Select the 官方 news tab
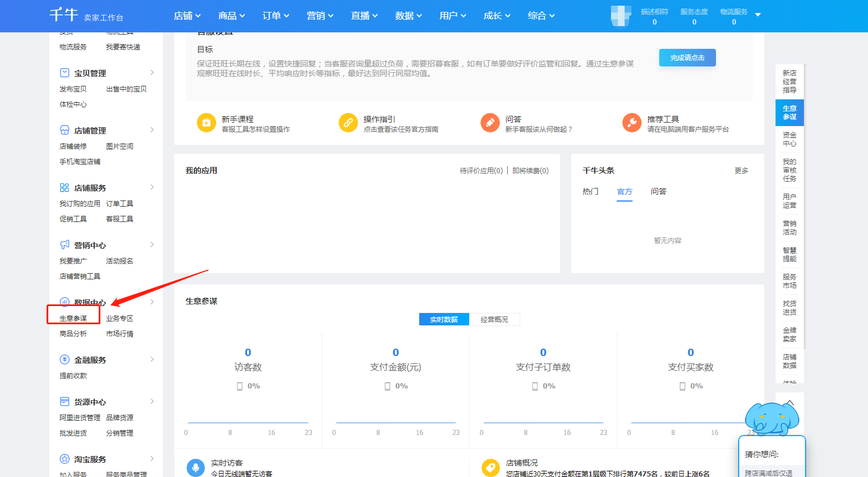Screen dimensions: 868x477 pyautogui.click(x=625, y=191)
